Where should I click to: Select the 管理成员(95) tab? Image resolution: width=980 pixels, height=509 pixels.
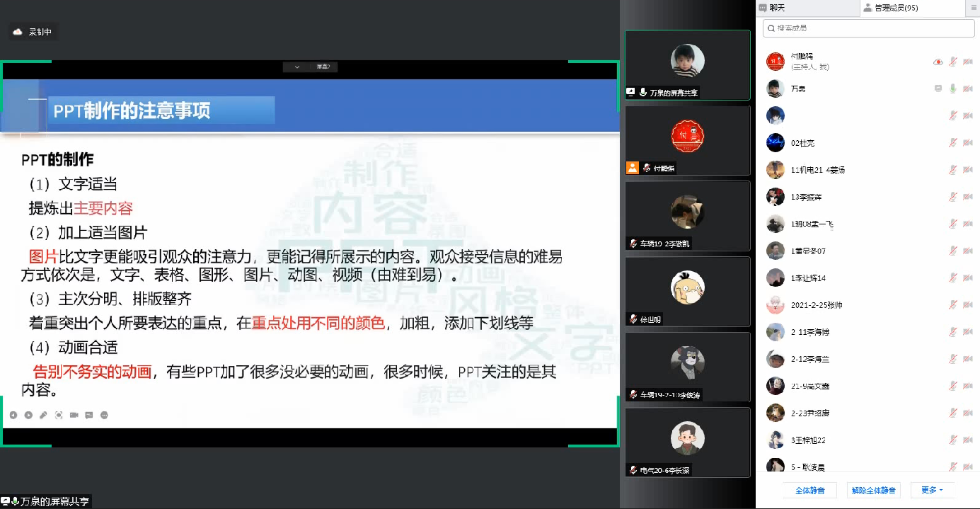coord(895,8)
